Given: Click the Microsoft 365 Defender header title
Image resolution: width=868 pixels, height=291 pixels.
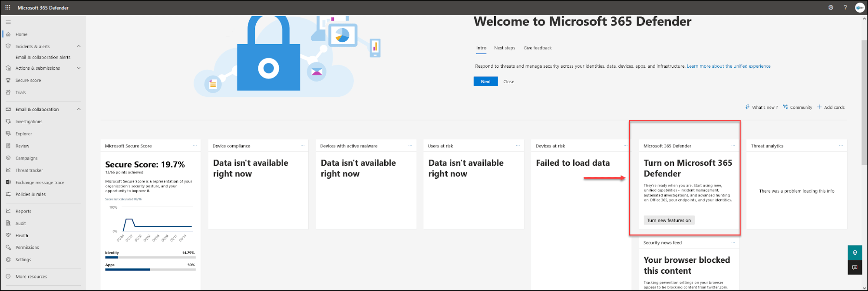Looking at the screenshot, I should [43, 8].
